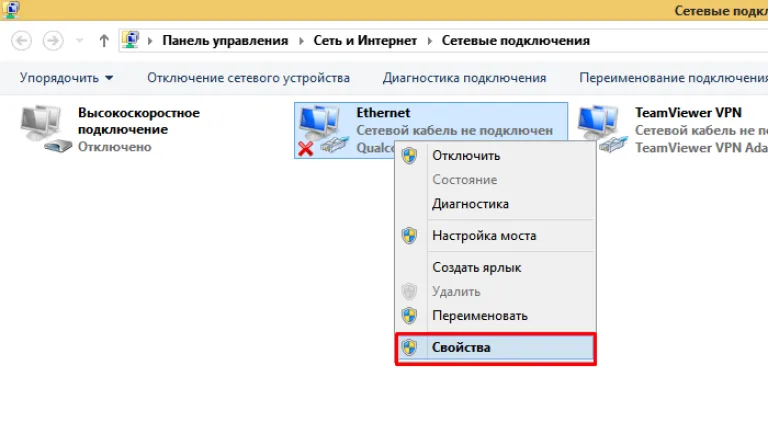Choose Создать ярлык in context menu
This screenshot has width=768, height=422.
(496, 267)
